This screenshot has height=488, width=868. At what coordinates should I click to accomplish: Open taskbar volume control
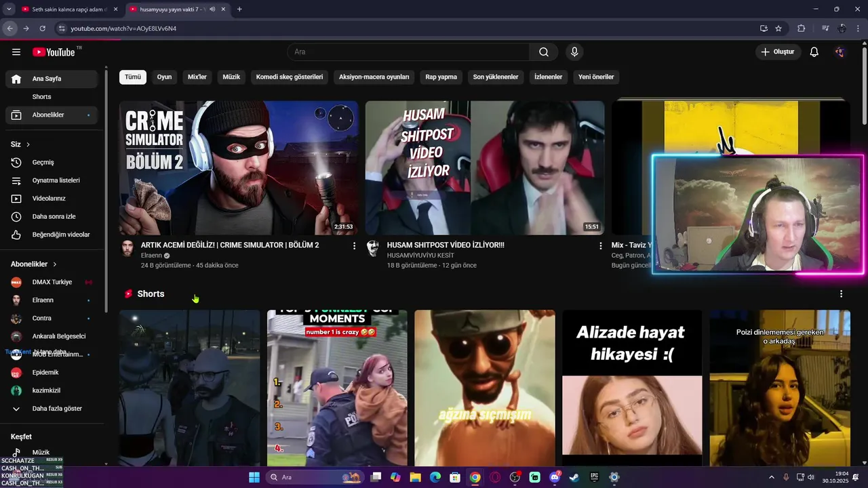[810, 477]
